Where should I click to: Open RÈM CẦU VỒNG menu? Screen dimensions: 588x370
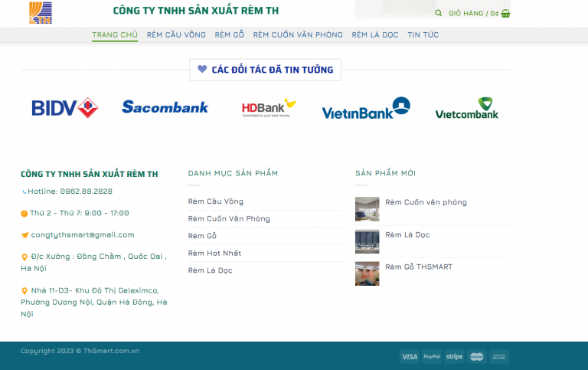(176, 35)
